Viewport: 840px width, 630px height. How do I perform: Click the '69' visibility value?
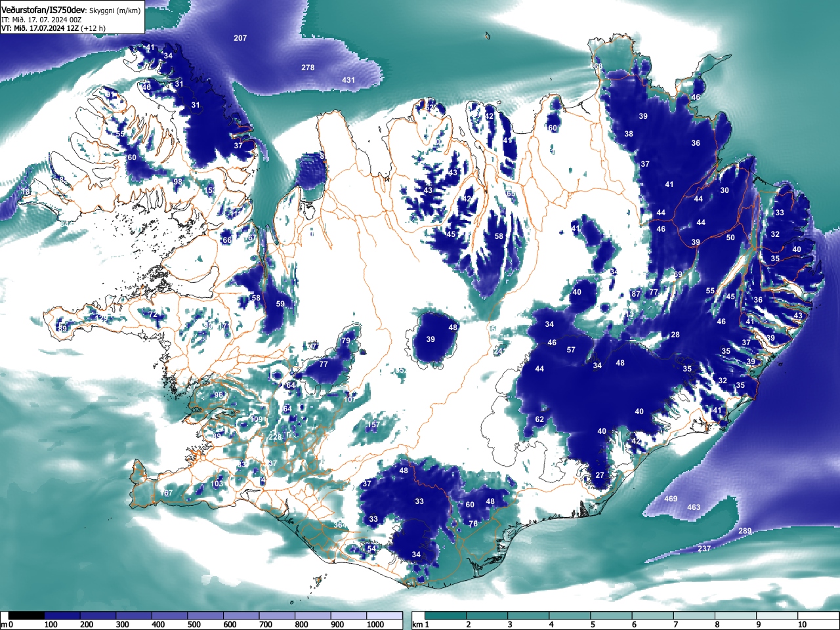(678, 274)
